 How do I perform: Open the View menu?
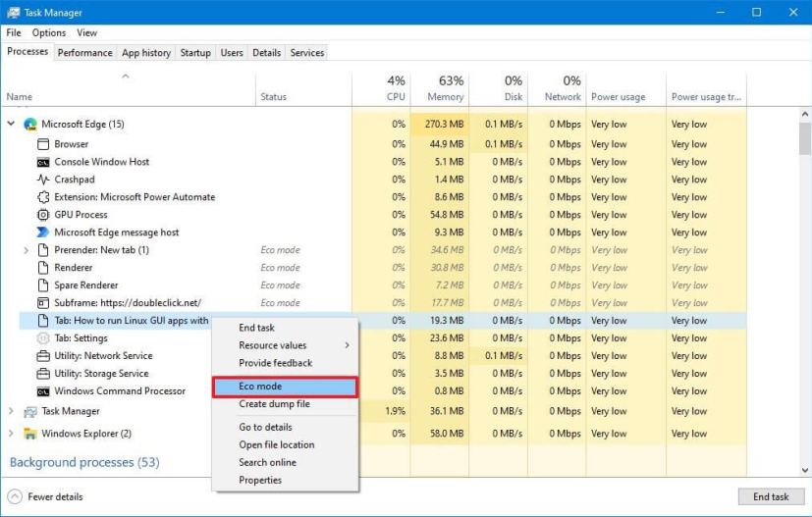tap(86, 32)
